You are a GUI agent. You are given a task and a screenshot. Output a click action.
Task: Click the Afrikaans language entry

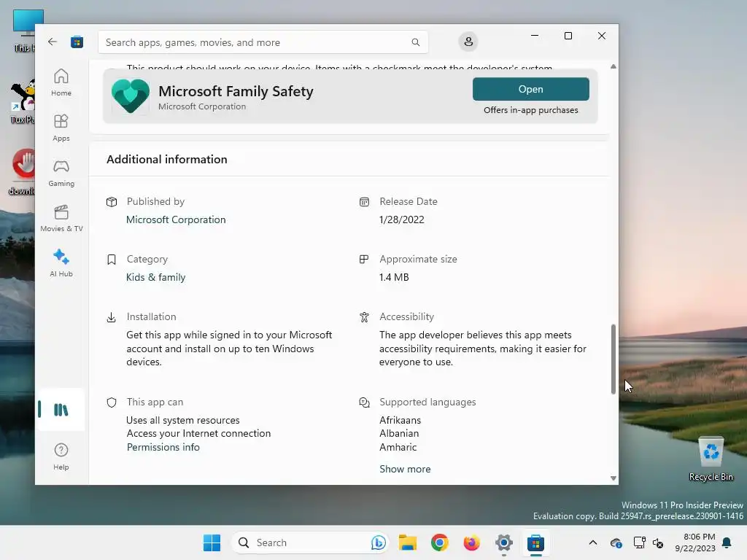pos(400,420)
